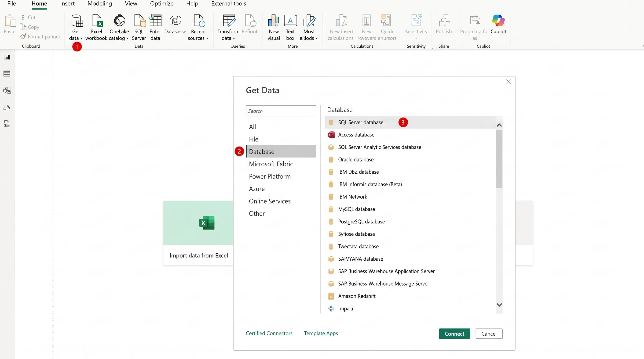This screenshot has height=359, width=644.
Task: Switch to the View tab
Action: pos(131,4)
